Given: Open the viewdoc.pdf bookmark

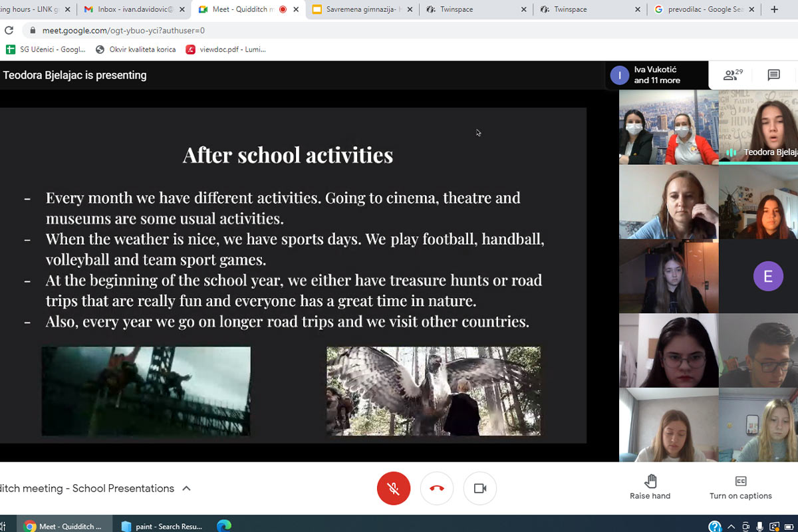Looking at the screenshot, I should pos(226,49).
